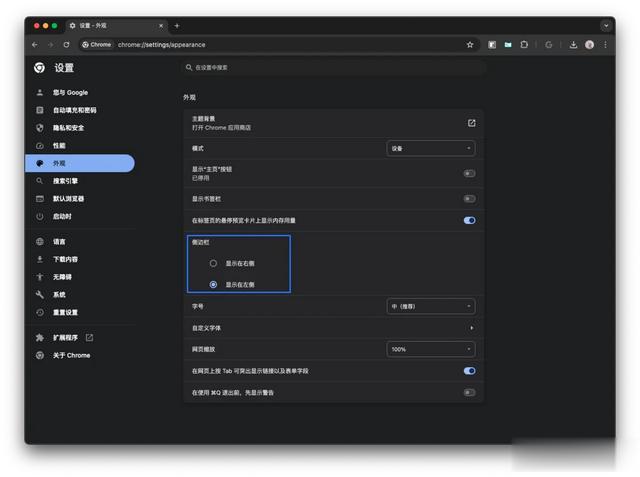Open the 网页缩放 dropdown showing 100%

[431, 349]
